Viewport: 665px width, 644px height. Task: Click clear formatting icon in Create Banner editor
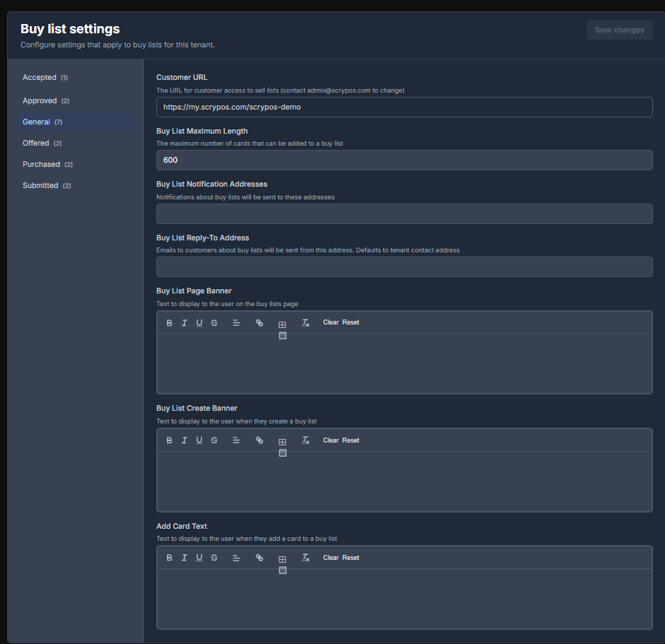306,440
